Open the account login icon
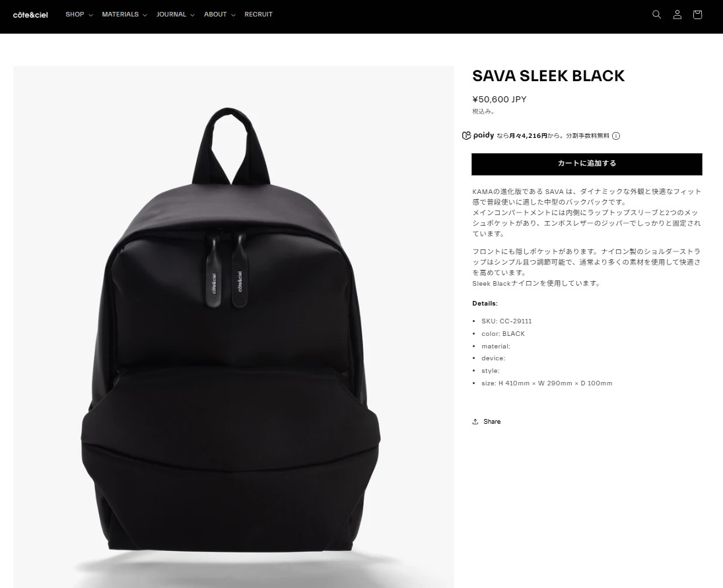The width and height of the screenshot is (723, 588). (677, 15)
